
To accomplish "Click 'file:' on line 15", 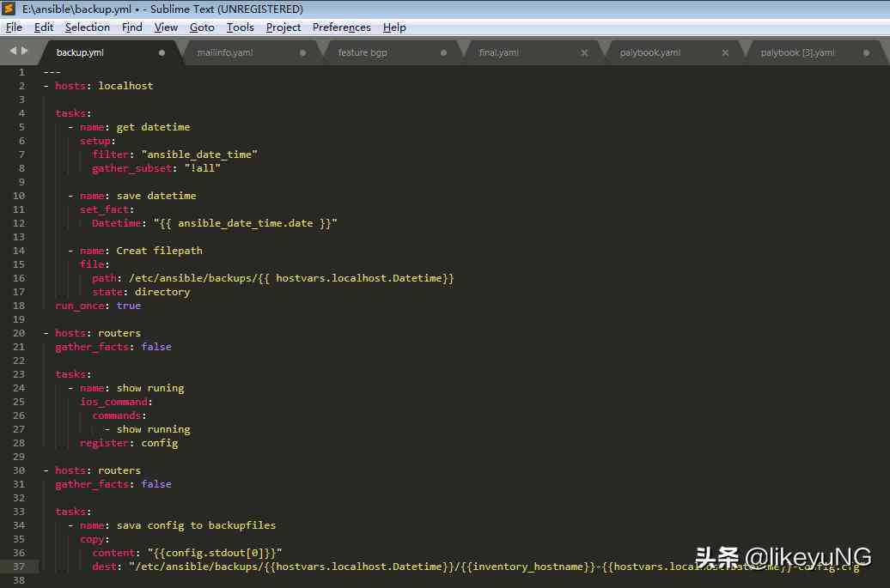I will click(x=94, y=264).
